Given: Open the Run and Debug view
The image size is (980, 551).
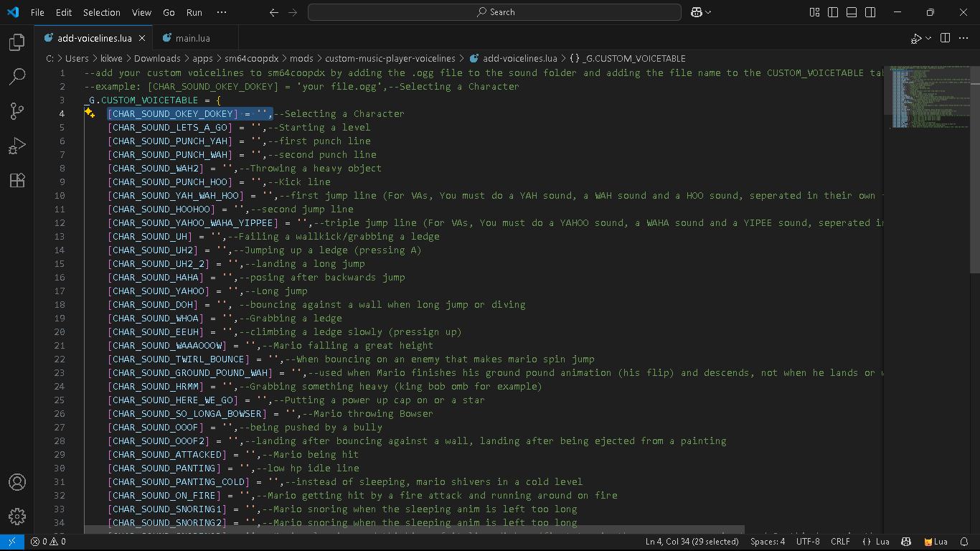Looking at the screenshot, I should pyautogui.click(x=17, y=146).
